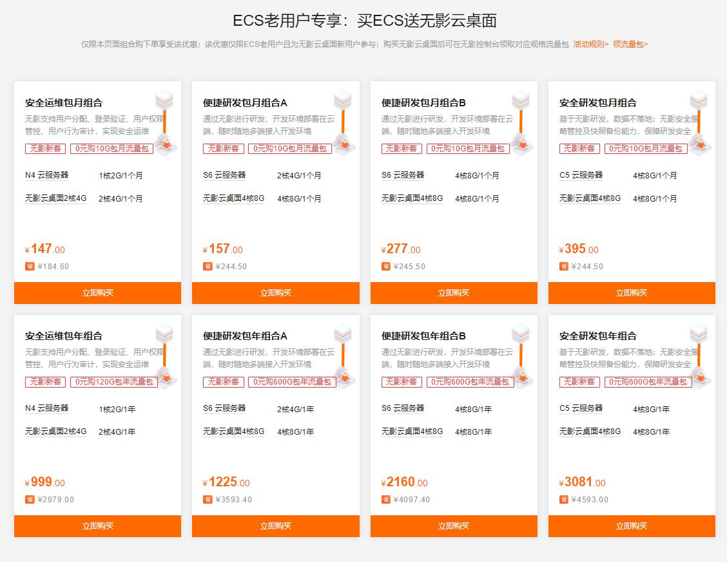Click the 省 savings icon beside ¥4593.00
The height and width of the screenshot is (588, 727).
click(x=564, y=500)
